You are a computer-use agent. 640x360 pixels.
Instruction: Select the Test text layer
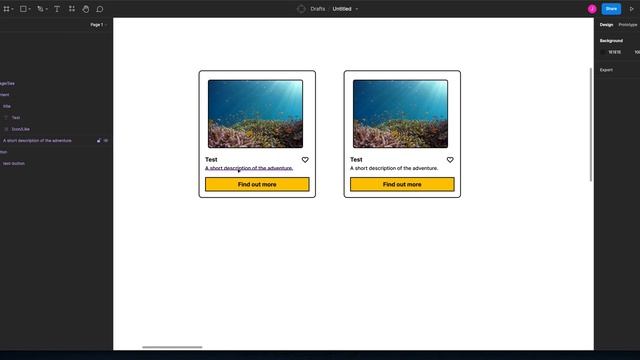coord(16,118)
